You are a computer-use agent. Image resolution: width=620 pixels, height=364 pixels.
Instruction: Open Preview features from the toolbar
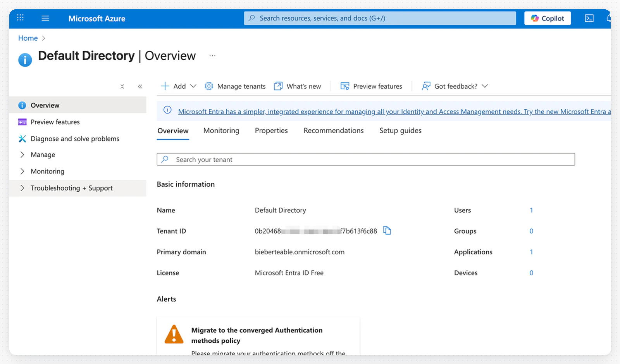click(371, 86)
